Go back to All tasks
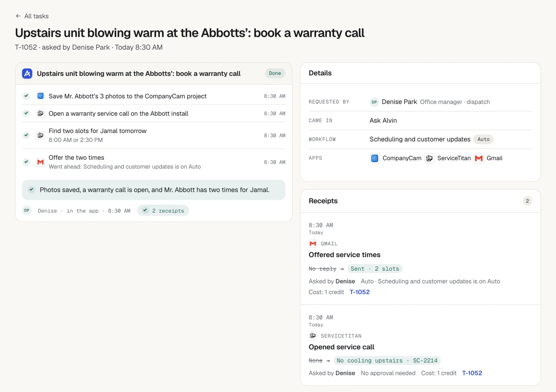This screenshot has height=392, width=556. [x=32, y=16]
